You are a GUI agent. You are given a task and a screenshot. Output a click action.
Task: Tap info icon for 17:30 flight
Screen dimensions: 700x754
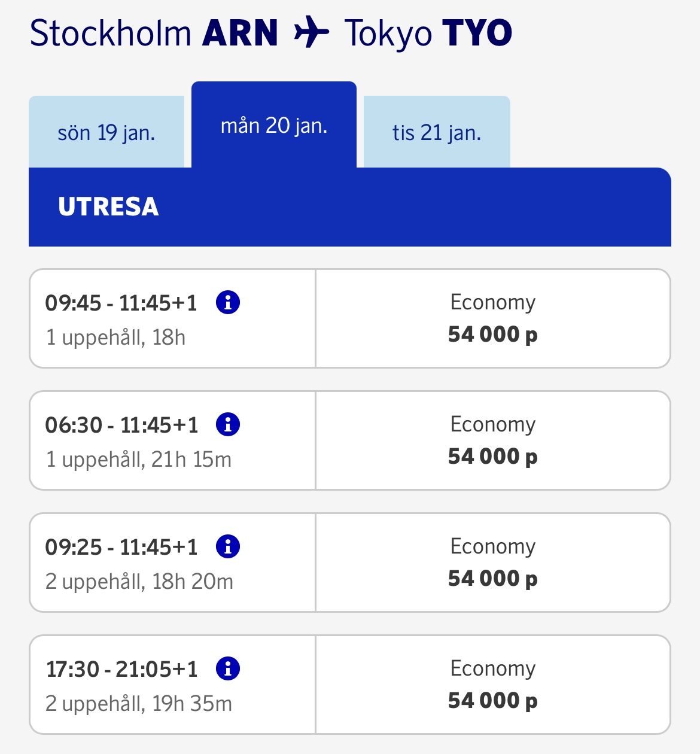coord(228,668)
